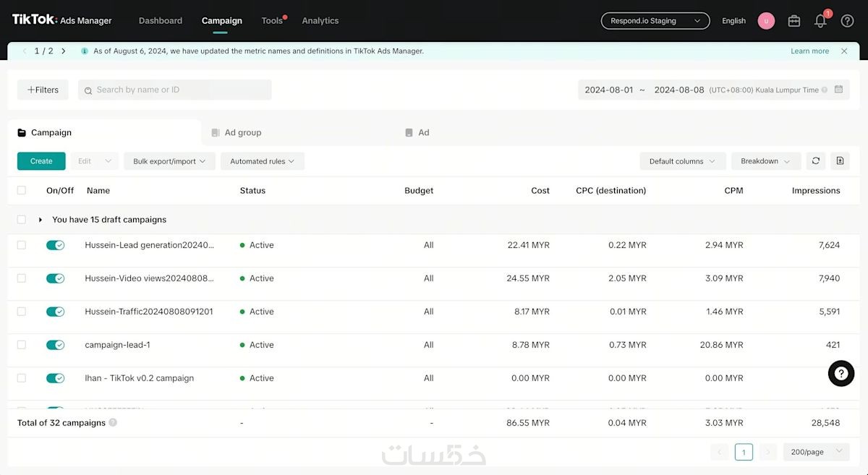Select Hussein-Lead generation campaign checkbox
Screen dimensions: 868x475
(22, 245)
